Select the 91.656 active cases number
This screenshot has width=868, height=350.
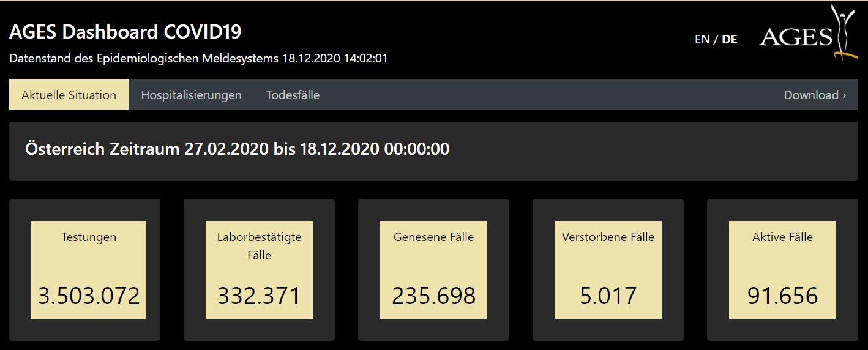pos(782,296)
